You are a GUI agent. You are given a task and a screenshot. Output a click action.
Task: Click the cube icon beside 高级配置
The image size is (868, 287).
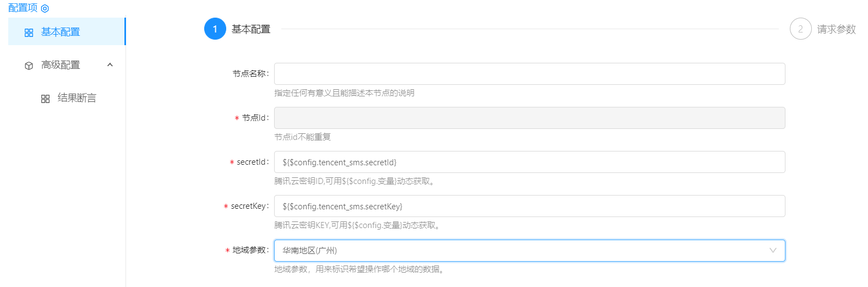pyautogui.click(x=29, y=66)
